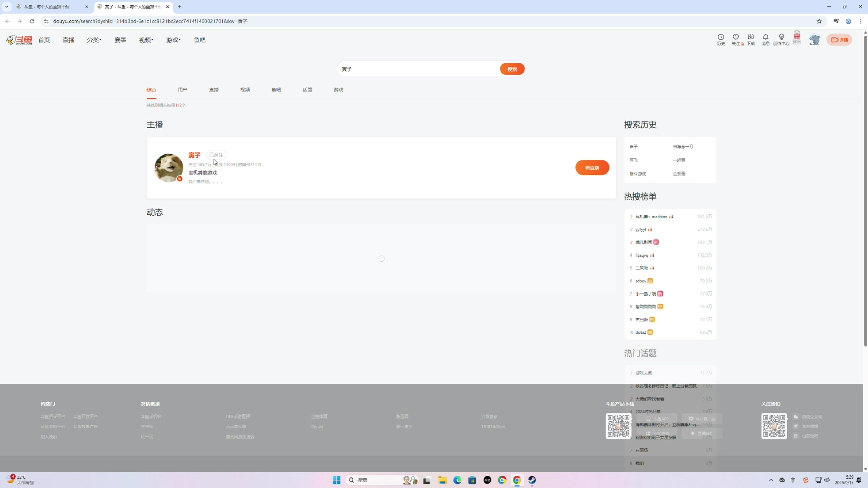Screen dimensions: 868x488
Task: Click 斗鱼开放平台 footer link
Action: (85, 416)
